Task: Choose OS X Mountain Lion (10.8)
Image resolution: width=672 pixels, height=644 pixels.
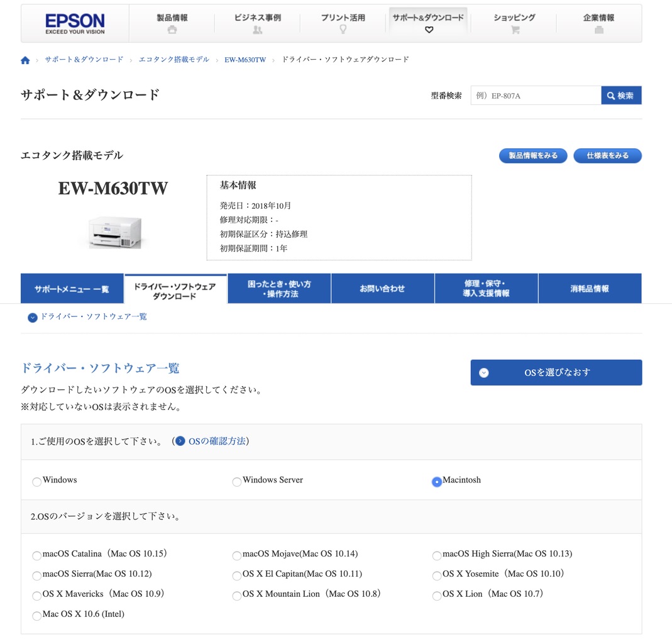Action: [236, 596]
